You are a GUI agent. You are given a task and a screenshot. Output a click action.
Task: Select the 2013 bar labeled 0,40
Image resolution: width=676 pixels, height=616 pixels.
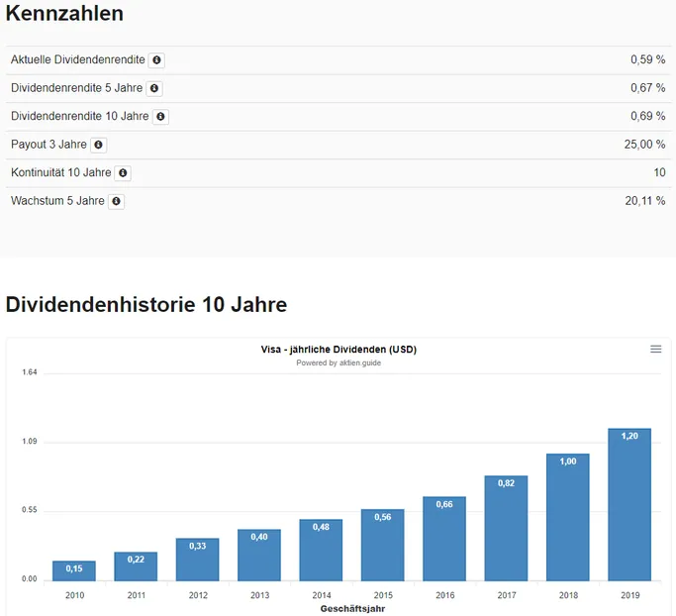click(x=259, y=556)
